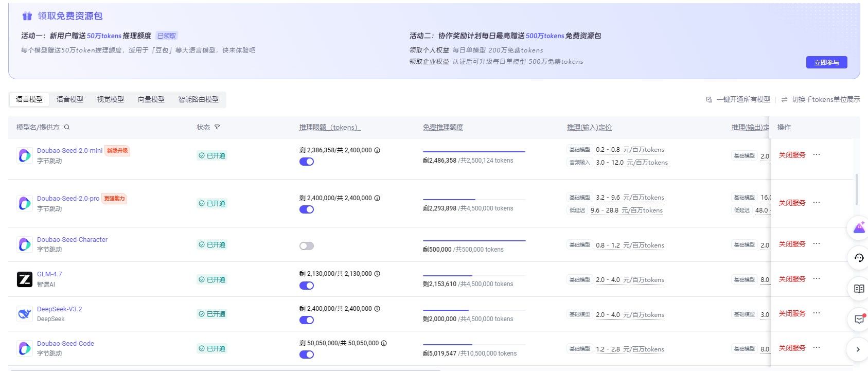Switch to the 语音模型 tab
The width and height of the screenshot is (868, 371).
click(x=70, y=99)
